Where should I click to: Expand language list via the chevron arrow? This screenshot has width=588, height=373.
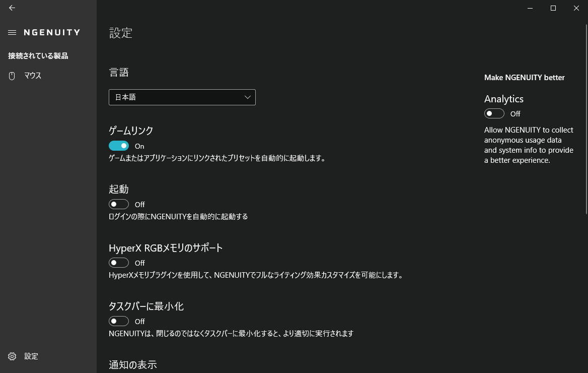pos(248,97)
